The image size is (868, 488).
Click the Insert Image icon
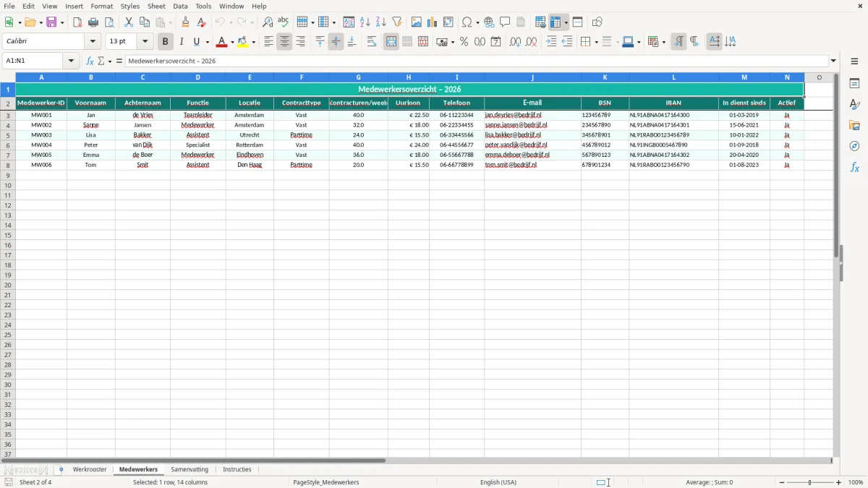pos(417,22)
